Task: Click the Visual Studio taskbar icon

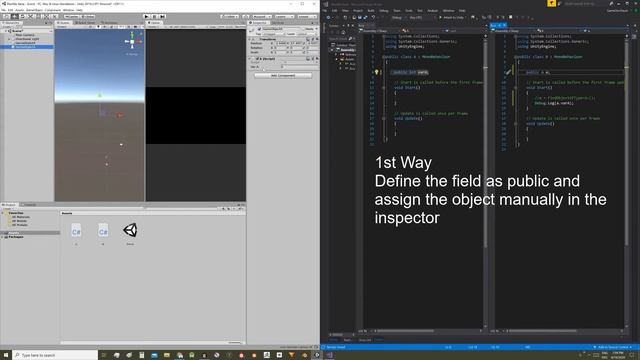Action: (x=329, y=355)
